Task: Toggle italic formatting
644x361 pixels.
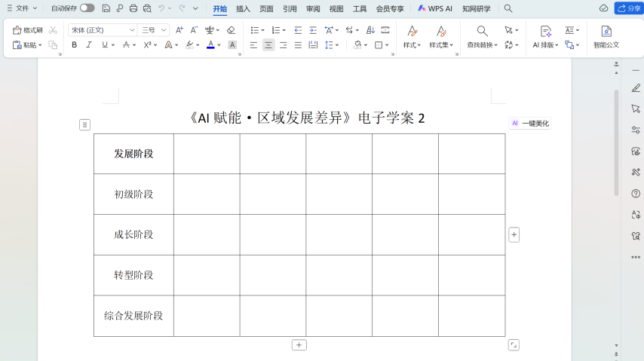Action: click(x=89, y=45)
